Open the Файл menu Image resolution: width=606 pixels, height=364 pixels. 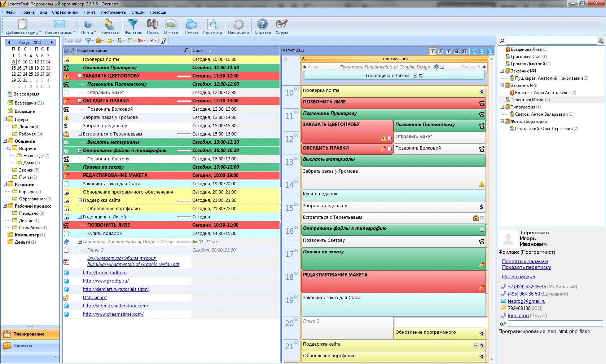point(11,12)
